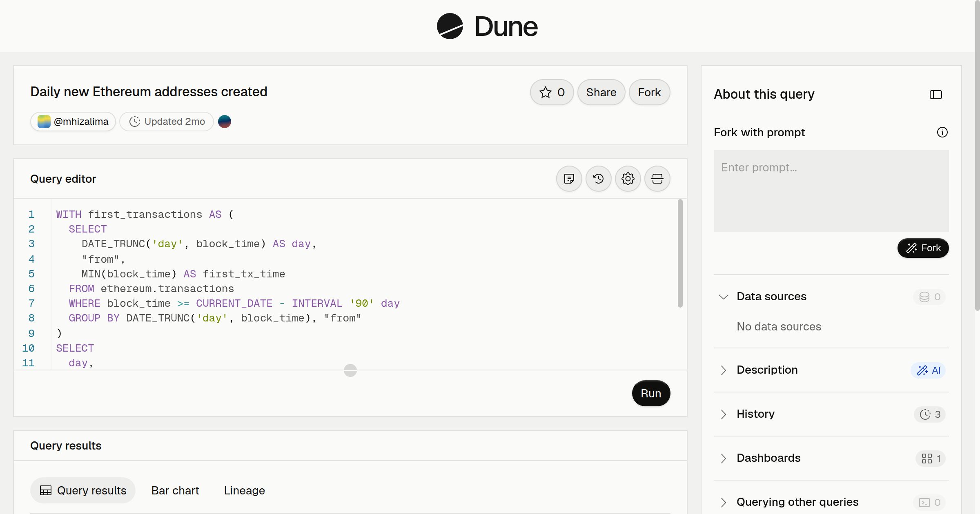Click the editor resize handle dot

[x=350, y=370]
